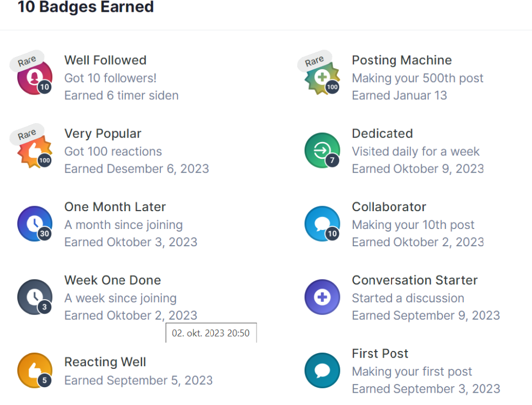Click the Conversation Starter plus badge icon

pos(322,298)
